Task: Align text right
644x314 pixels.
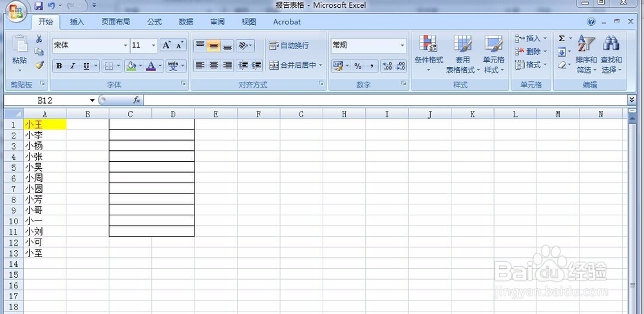Action: click(x=227, y=65)
